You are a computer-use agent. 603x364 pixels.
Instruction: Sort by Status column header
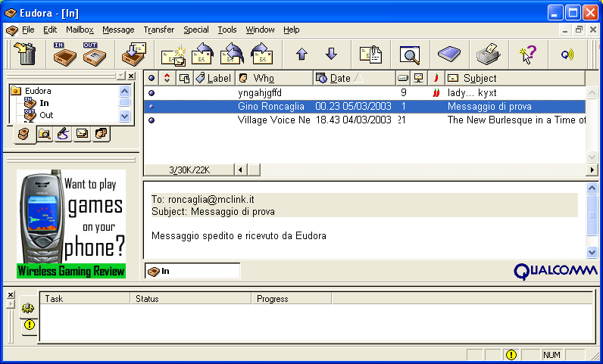click(152, 78)
